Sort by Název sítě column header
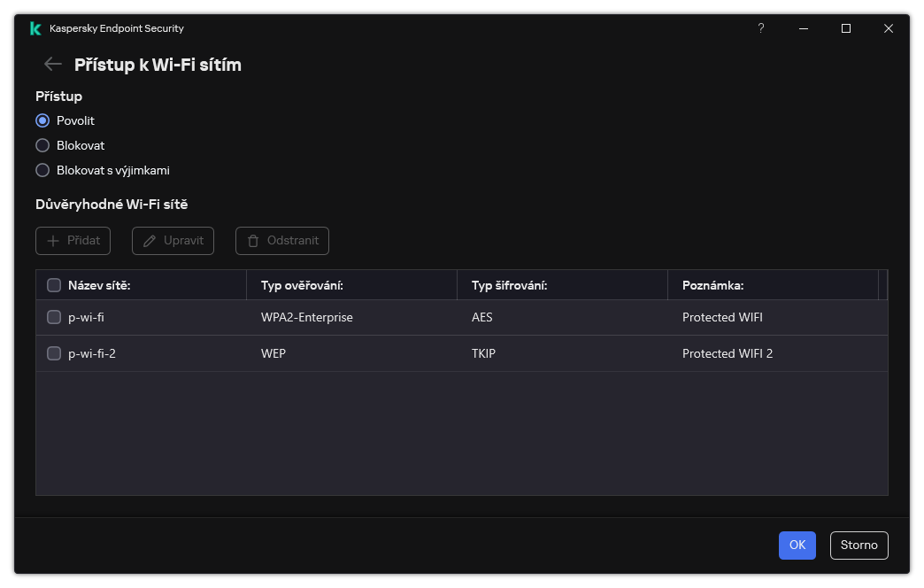The image size is (924, 588). (99, 285)
